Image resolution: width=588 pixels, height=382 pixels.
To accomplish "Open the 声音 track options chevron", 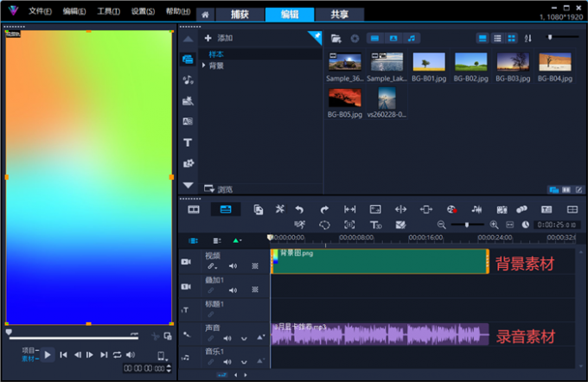I will point(244,339).
